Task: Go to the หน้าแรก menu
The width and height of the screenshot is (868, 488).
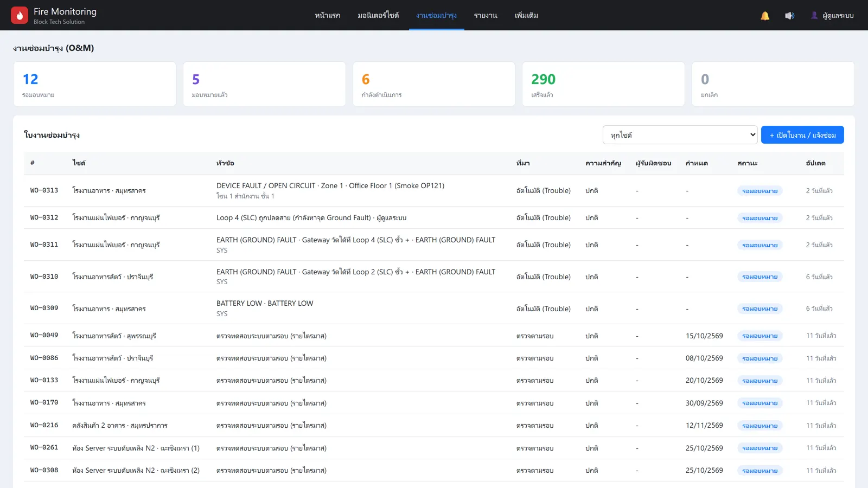Action: pos(328,16)
